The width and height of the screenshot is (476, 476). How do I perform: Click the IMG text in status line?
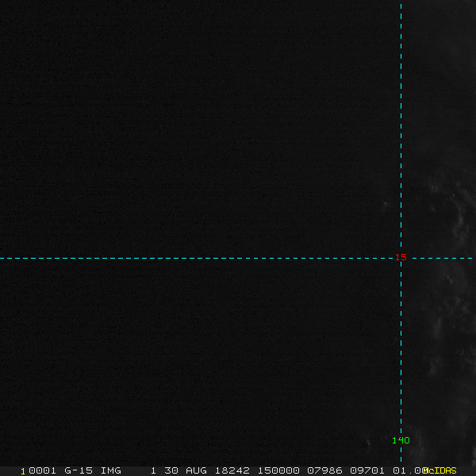(111, 470)
